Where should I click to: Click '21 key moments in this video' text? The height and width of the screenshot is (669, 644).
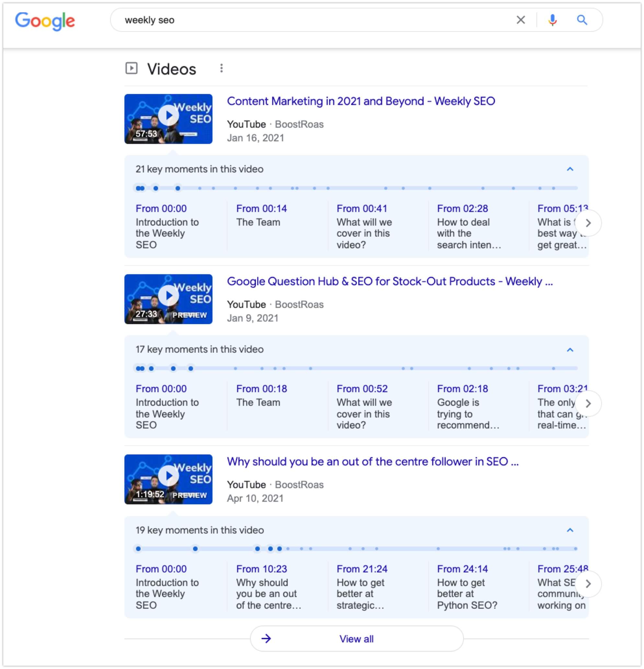pyautogui.click(x=200, y=169)
